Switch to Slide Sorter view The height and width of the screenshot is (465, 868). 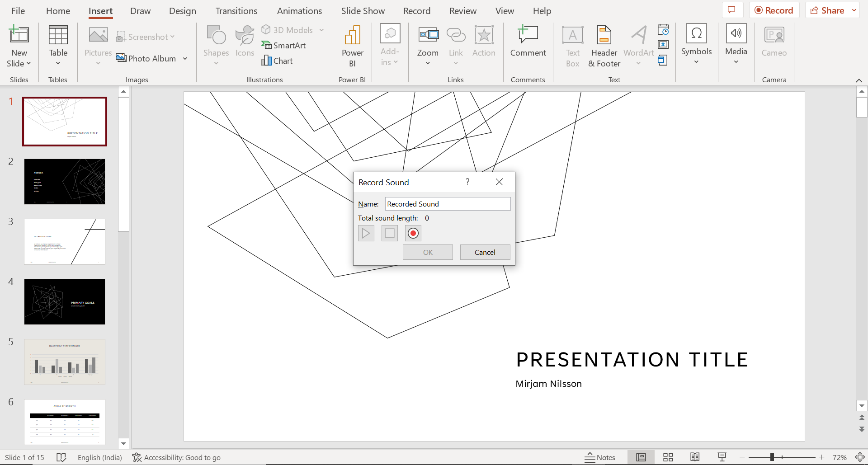(x=668, y=457)
